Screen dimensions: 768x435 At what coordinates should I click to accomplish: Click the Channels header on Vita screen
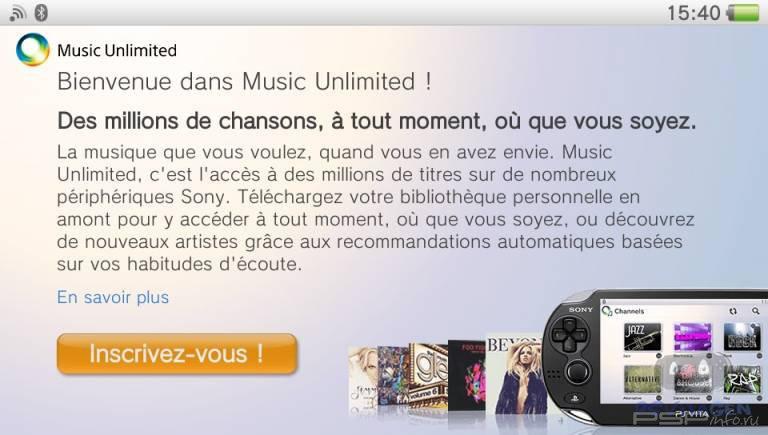pyautogui.click(x=629, y=311)
